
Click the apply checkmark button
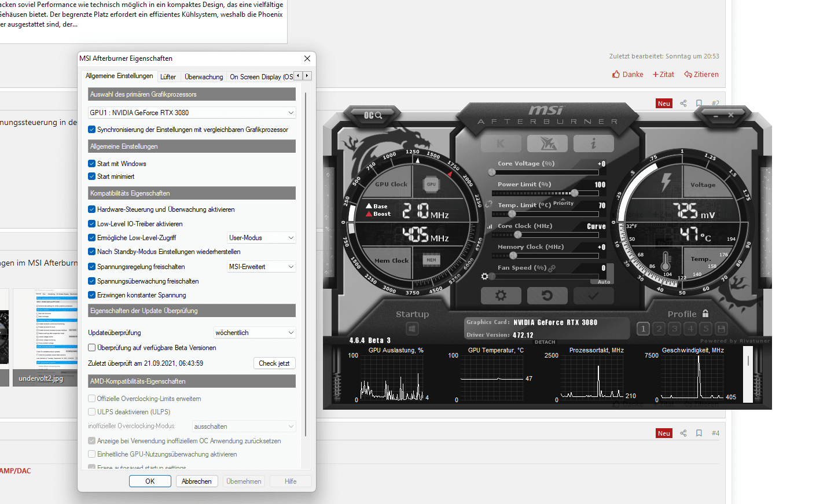coord(593,296)
